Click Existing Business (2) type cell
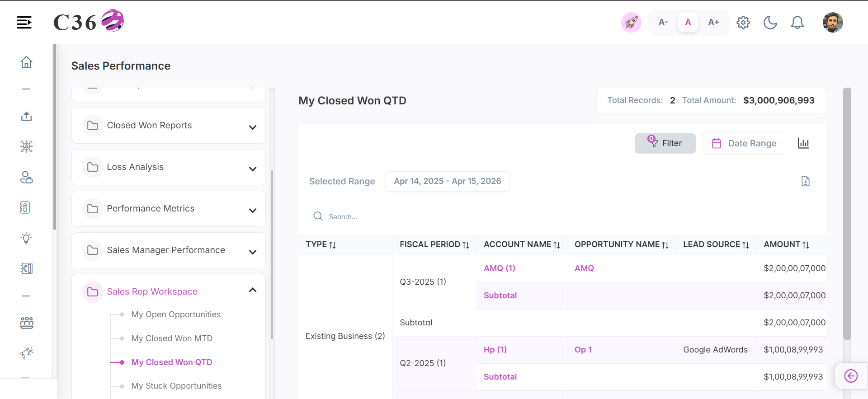Image resolution: width=868 pixels, height=399 pixels. pos(345,336)
